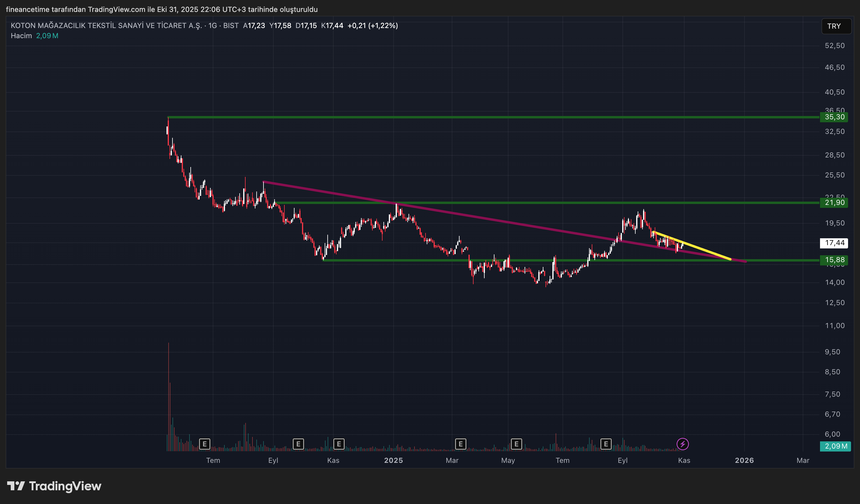Click the TradingView logo icon
This screenshot has width=860, height=504.
coord(16,486)
